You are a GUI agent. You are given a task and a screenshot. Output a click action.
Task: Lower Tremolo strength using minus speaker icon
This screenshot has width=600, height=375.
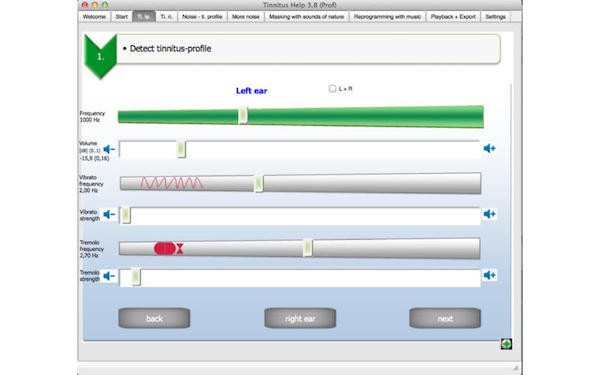pyautogui.click(x=109, y=276)
